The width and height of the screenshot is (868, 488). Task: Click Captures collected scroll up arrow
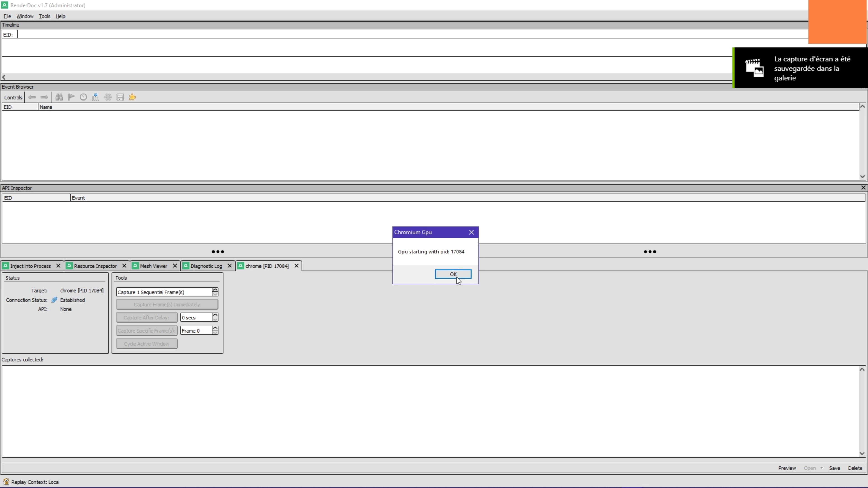(x=862, y=369)
